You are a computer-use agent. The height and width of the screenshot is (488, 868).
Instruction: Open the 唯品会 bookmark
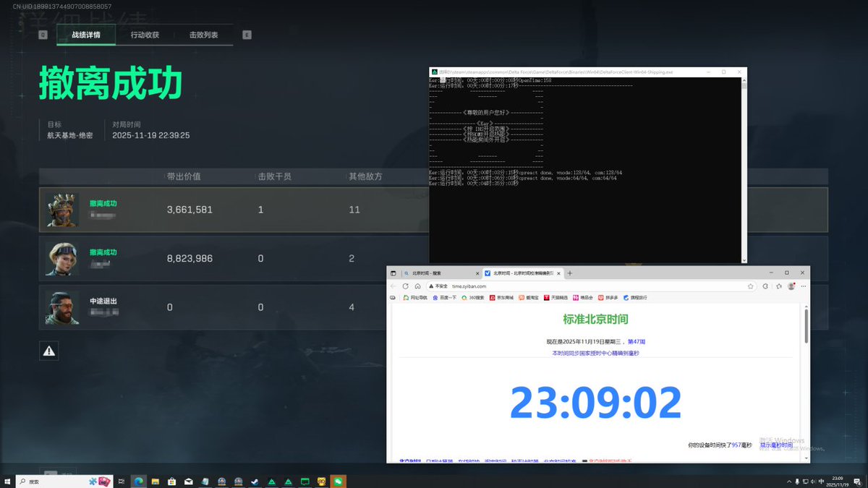[583, 297]
